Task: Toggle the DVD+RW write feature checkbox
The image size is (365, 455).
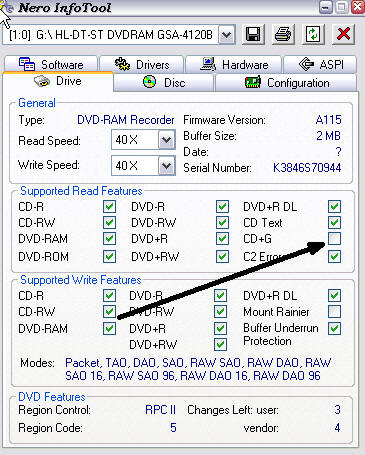Action: click(220, 344)
